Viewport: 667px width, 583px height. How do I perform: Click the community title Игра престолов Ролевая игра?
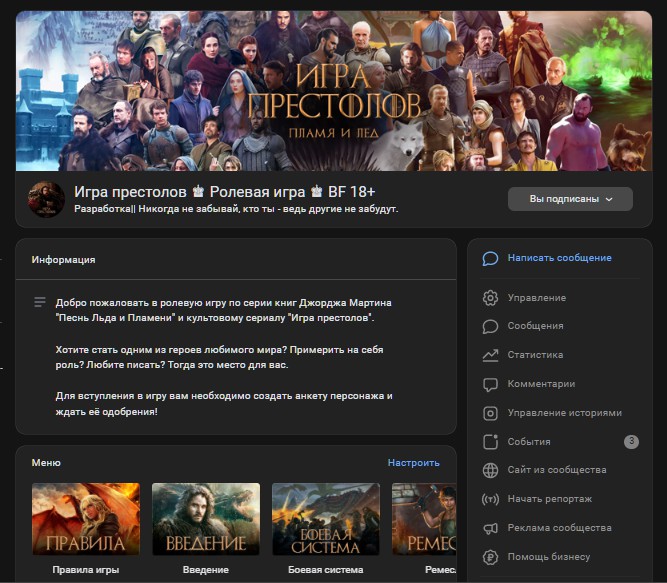click(225, 192)
